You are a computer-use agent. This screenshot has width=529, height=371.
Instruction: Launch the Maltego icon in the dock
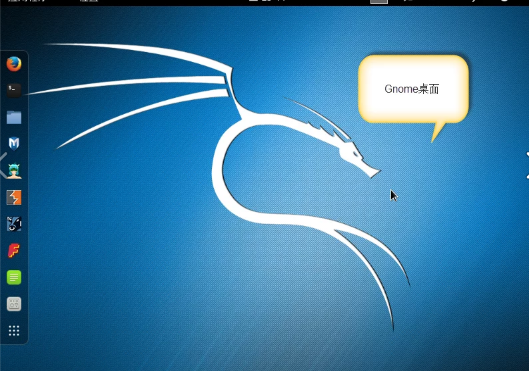tap(14, 224)
